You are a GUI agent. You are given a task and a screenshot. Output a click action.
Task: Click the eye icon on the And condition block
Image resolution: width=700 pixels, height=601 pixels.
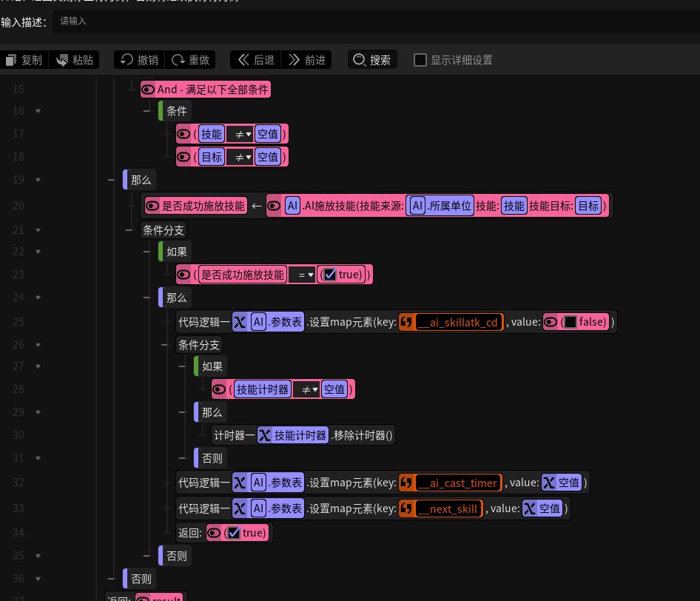(x=148, y=90)
